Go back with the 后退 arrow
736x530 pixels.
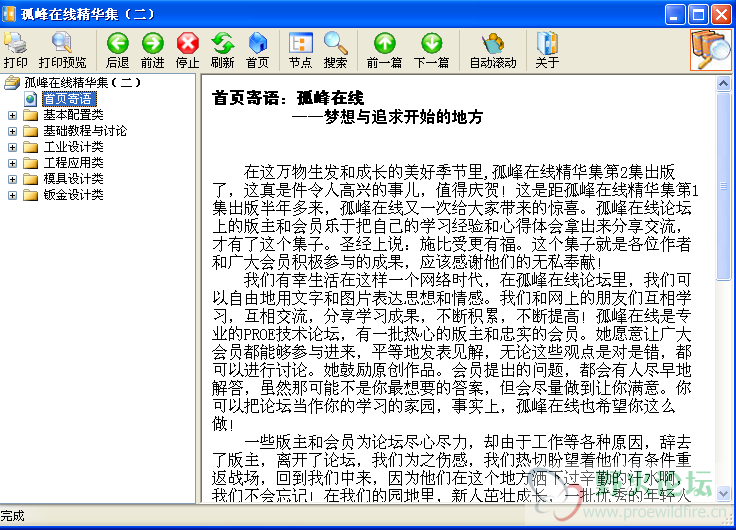[x=117, y=50]
